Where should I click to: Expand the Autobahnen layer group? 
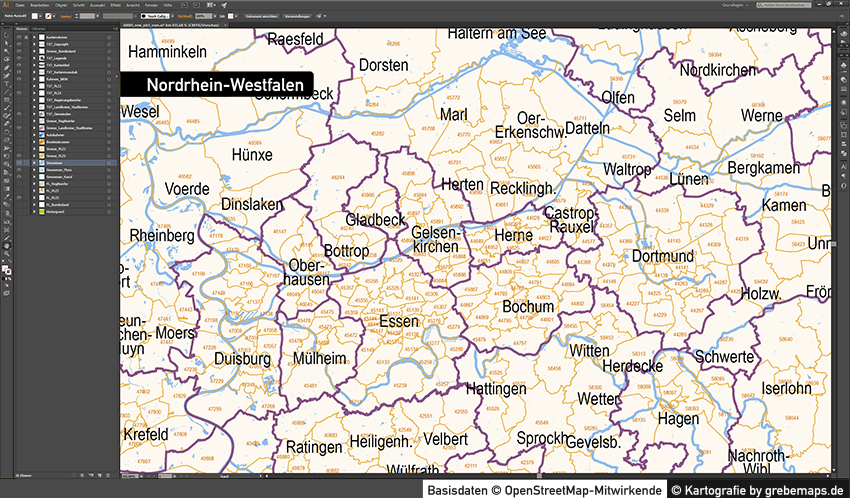(32, 134)
